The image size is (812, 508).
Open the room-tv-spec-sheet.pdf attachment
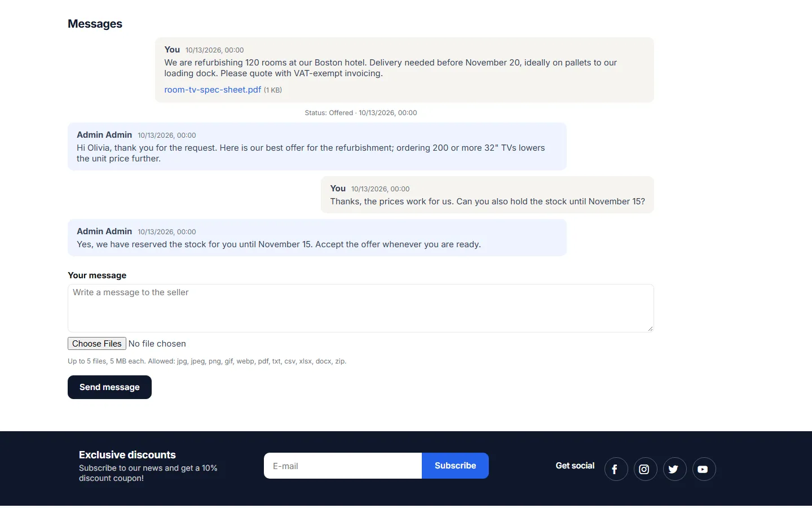point(213,90)
